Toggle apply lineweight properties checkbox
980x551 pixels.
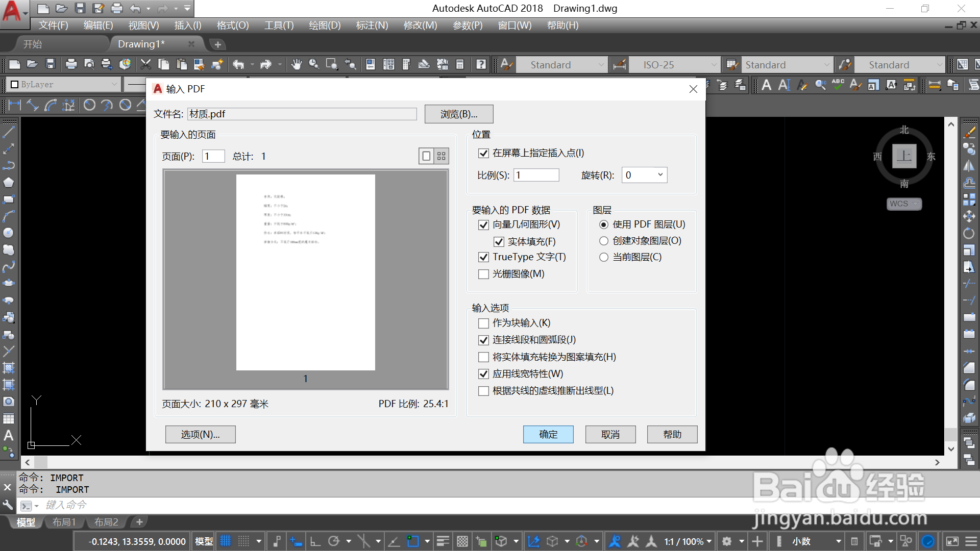pyautogui.click(x=483, y=374)
